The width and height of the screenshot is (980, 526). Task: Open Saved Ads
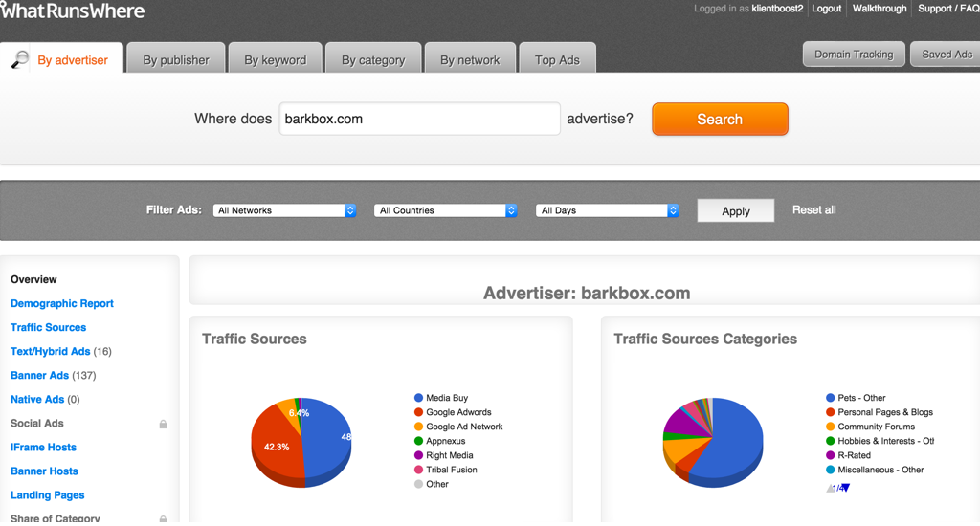click(x=947, y=55)
